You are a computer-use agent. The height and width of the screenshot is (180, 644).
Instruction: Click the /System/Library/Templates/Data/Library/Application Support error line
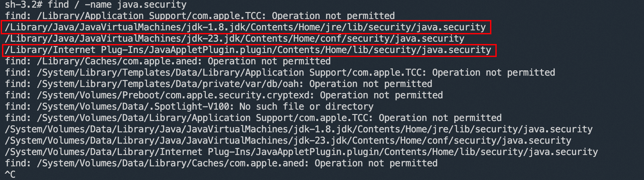(x=280, y=73)
